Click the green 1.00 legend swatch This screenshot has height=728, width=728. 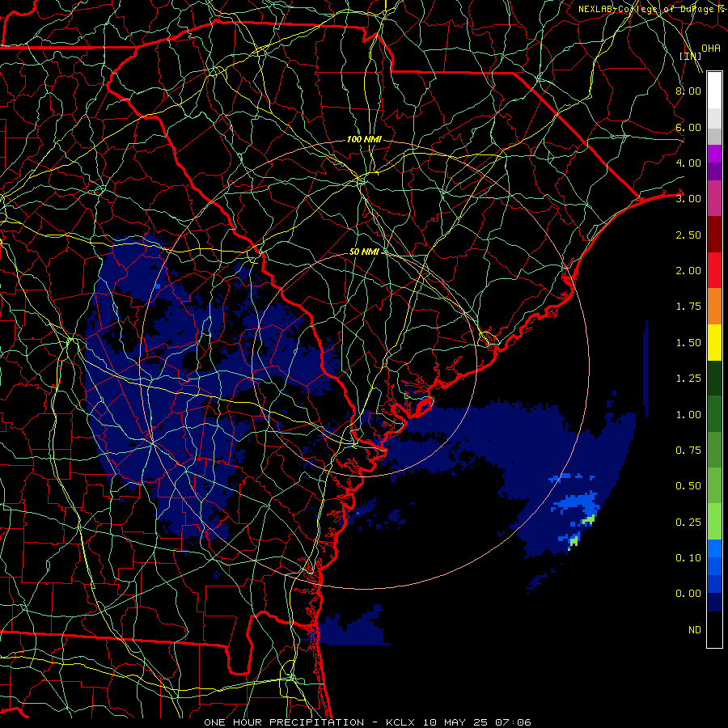tap(714, 414)
